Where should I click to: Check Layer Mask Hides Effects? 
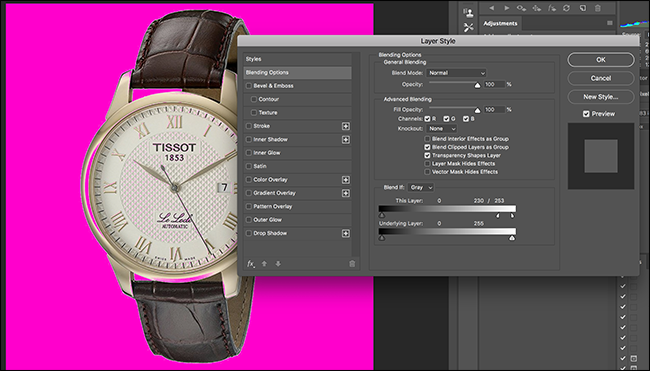click(427, 164)
